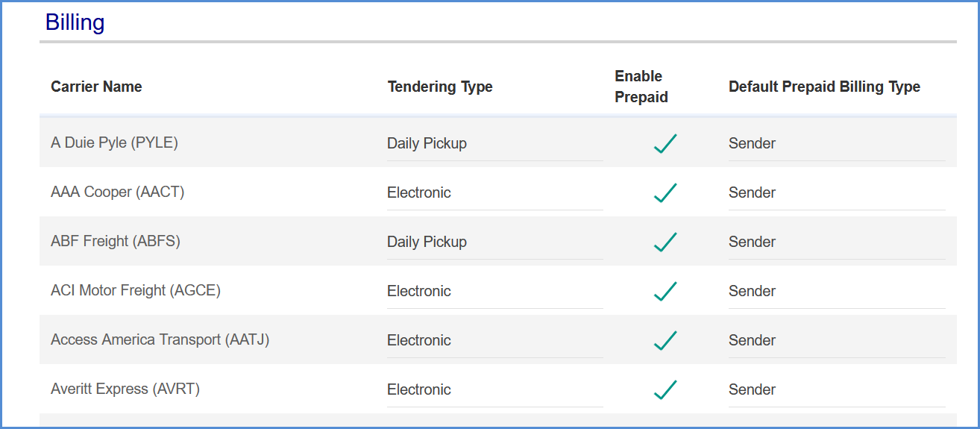Image resolution: width=980 pixels, height=429 pixels.
Task: Open Tendering Type for Access America Transport
Action: (x=494, y=341)
